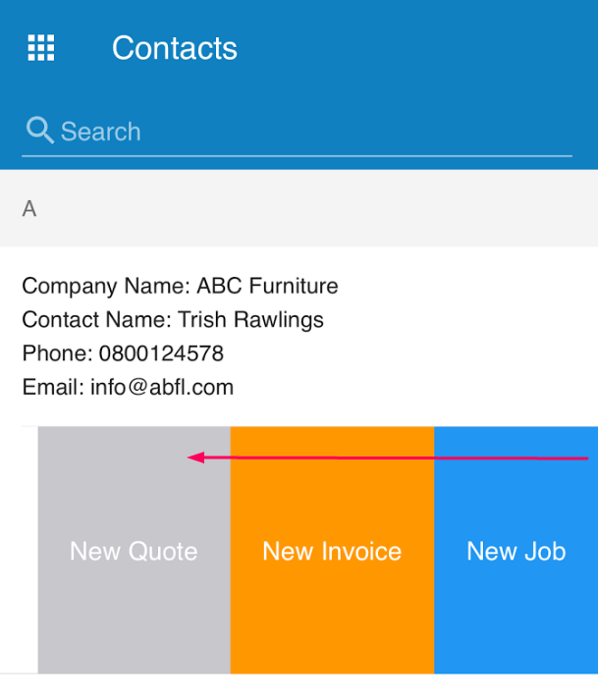This screenshot has height=700, width=598.
Task: Click the Phone label in contact card
Action: pyautogui.click(x=57, y=353)
